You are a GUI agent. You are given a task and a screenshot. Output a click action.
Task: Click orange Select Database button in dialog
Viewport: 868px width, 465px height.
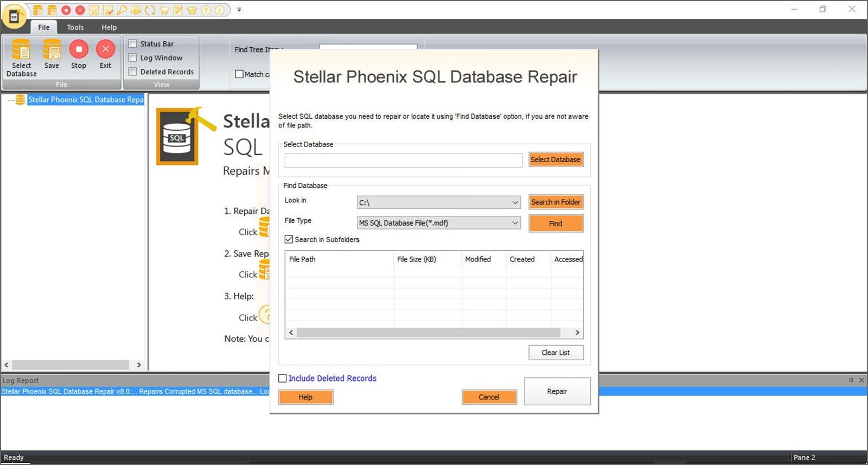556,160
